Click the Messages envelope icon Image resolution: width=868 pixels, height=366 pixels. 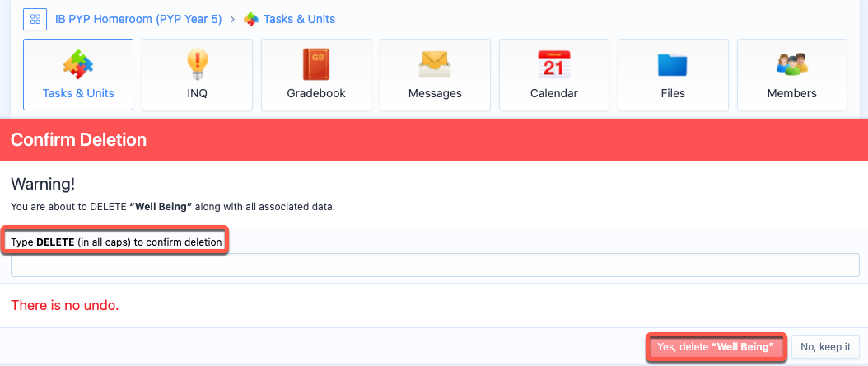(x=435, y=65)
